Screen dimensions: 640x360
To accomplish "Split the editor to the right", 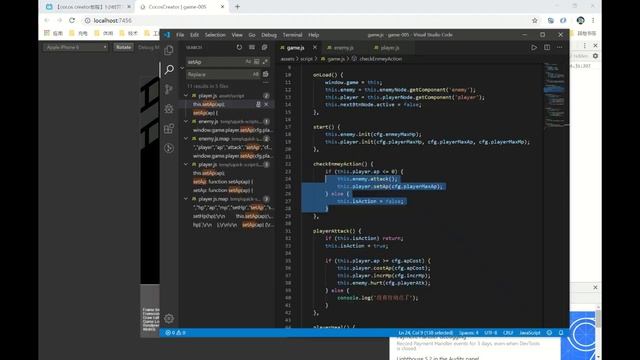I will point(547,47).
